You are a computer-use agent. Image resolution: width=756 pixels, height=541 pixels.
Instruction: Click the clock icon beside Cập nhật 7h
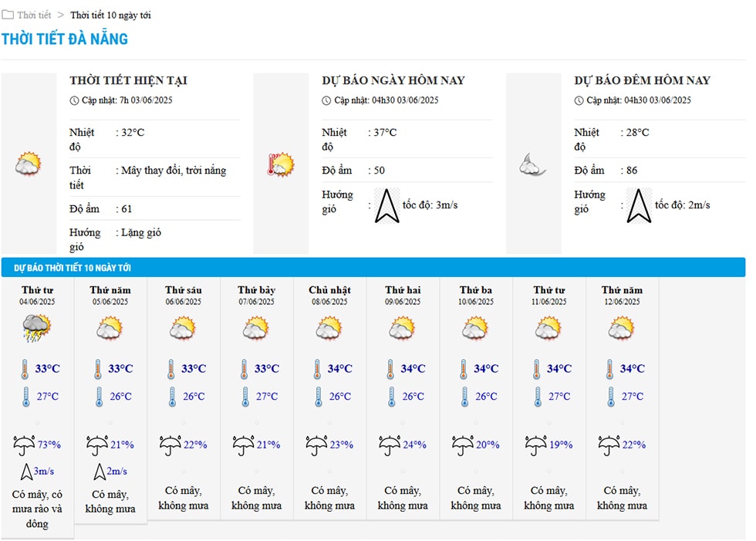click(74, 100)
